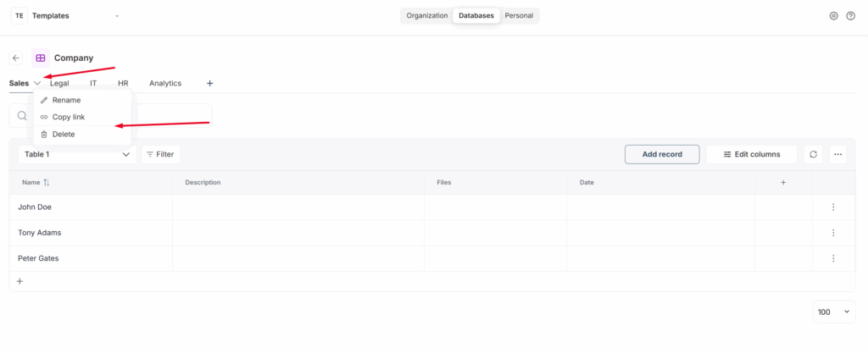Sort by the Name column
The height and width of the screenshot is (353, 868).
pos(47,182)
